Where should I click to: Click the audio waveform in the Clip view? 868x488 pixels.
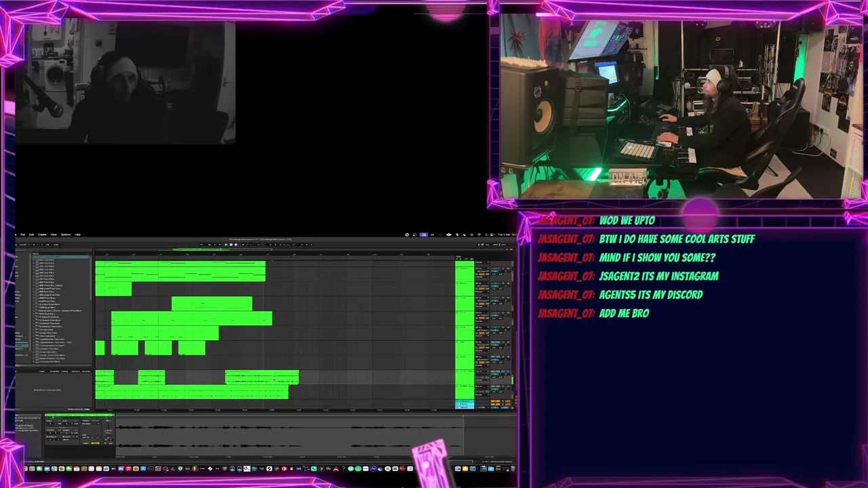[288, 436]
